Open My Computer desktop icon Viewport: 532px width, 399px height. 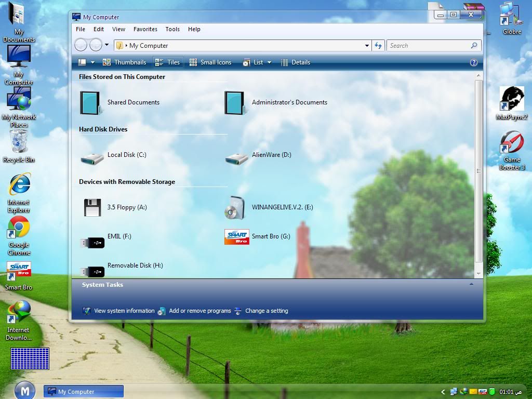tap(19, 65)
